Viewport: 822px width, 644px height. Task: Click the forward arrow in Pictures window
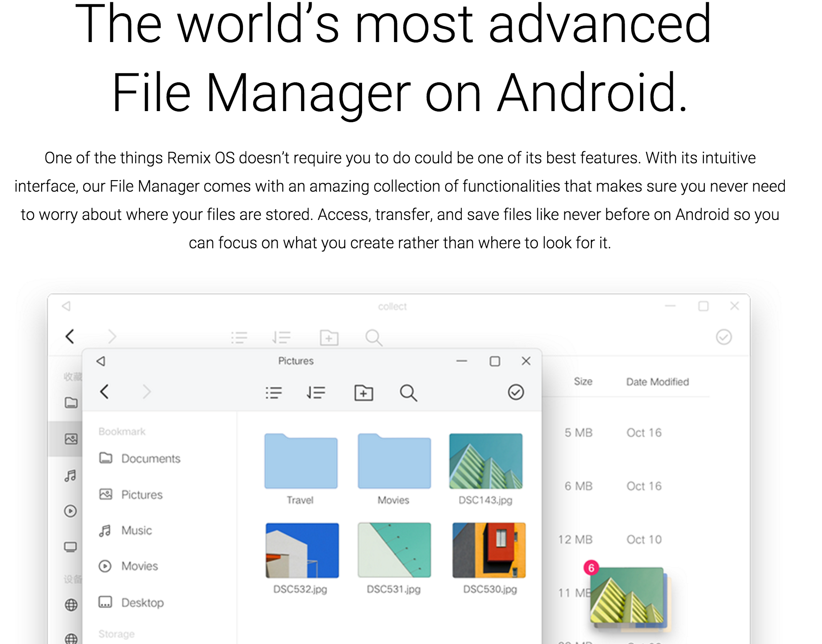click(x=147, y=392)
